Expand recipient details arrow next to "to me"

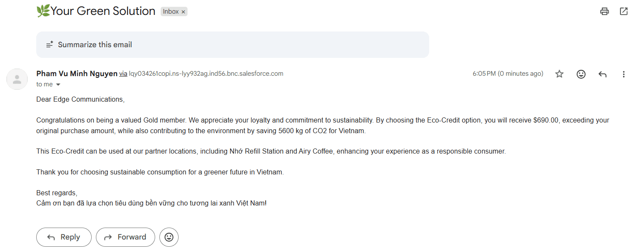click(58, 85)
